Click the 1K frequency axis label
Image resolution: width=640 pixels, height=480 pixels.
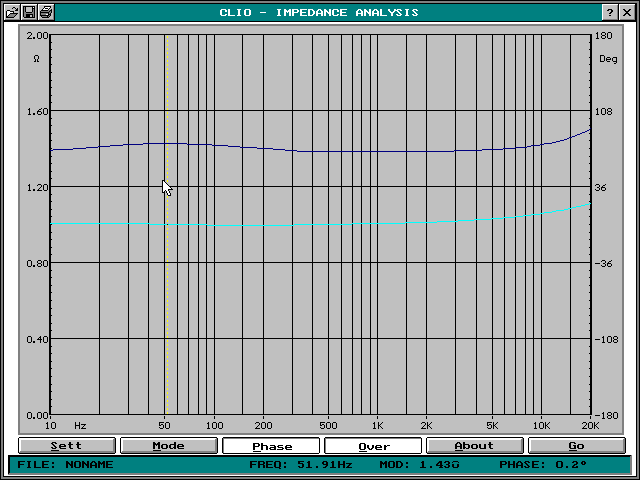point(378,426)
